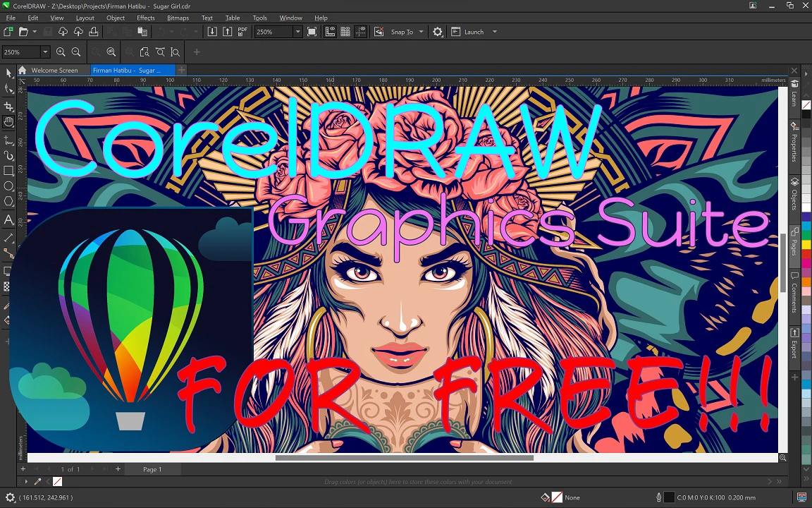Expand the toolbox overflow plus button
Screen dimensions: 812x508
coord(7,341)
